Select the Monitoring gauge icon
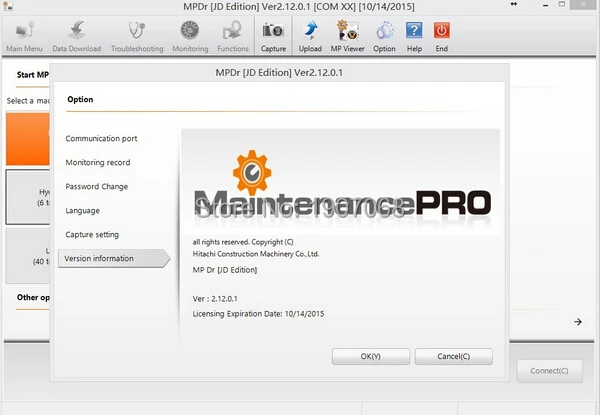 190,37
